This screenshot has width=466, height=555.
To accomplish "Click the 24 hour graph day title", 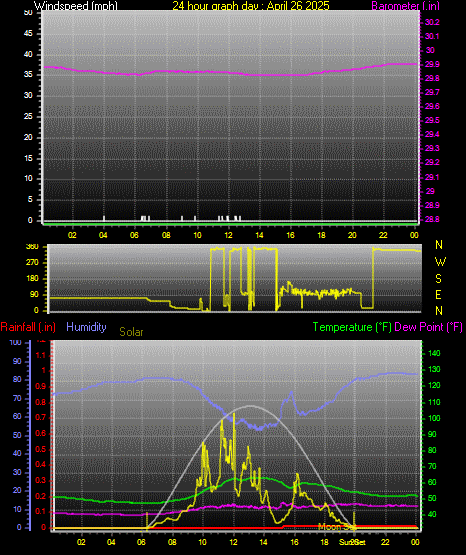I will tap(251, 6).
